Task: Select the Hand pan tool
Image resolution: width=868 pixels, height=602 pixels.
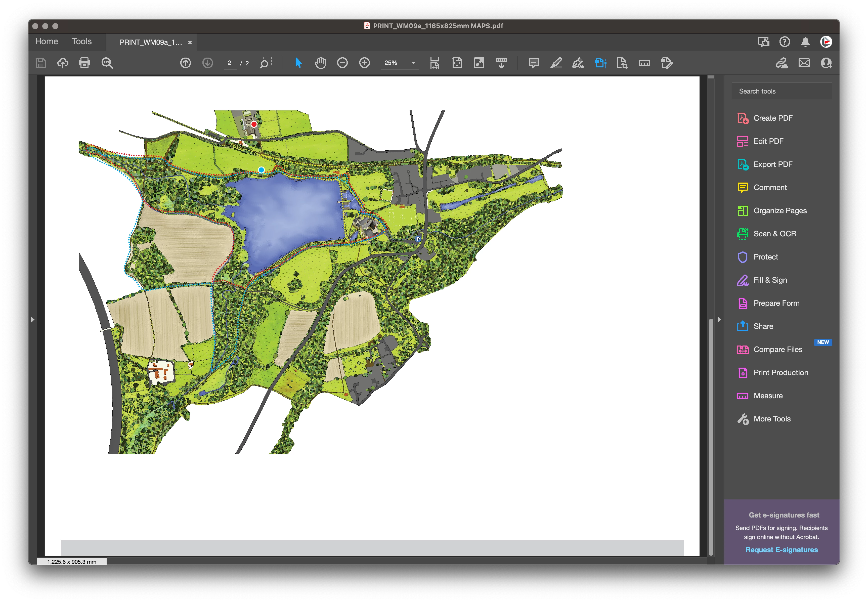Action: [x=320, y=63]
